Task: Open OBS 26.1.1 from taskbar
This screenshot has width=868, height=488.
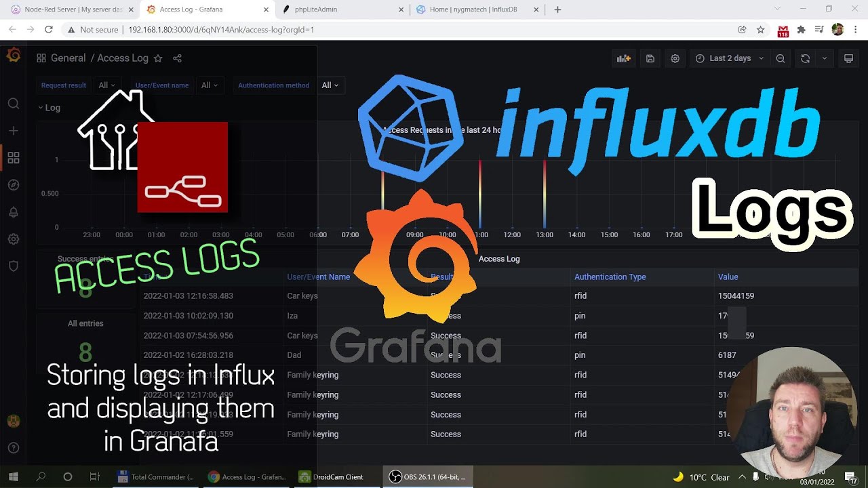Action: [x=428, y=476]
